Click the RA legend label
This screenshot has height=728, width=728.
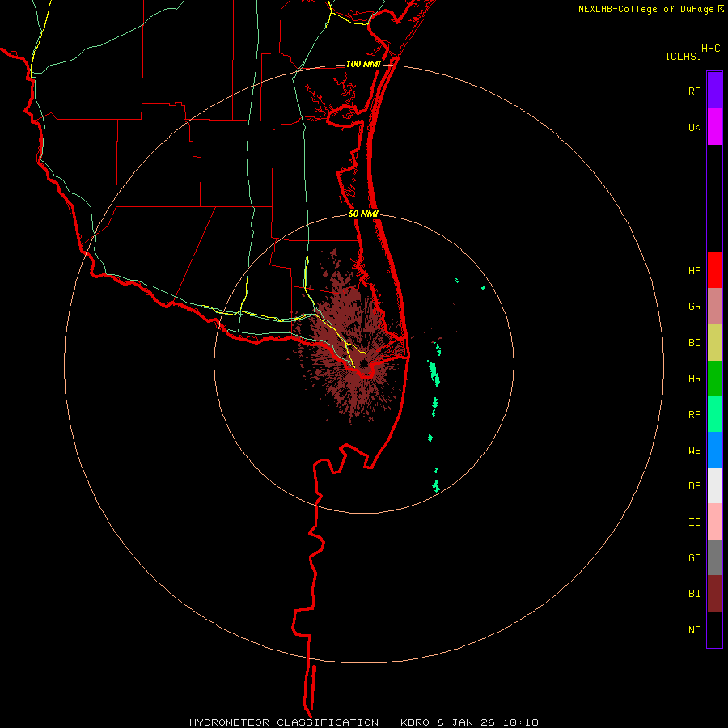695,415
